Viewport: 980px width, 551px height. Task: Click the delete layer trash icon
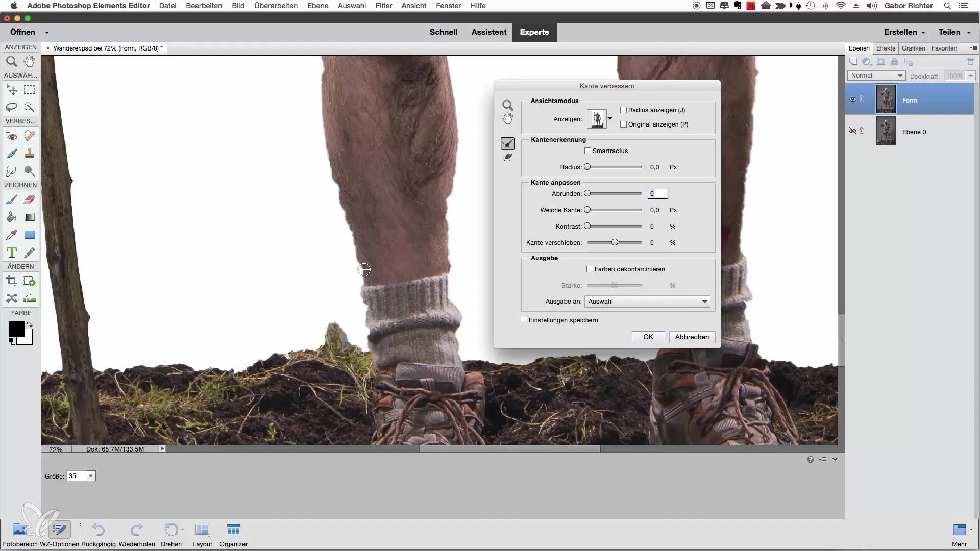click(x=970, y=62)
